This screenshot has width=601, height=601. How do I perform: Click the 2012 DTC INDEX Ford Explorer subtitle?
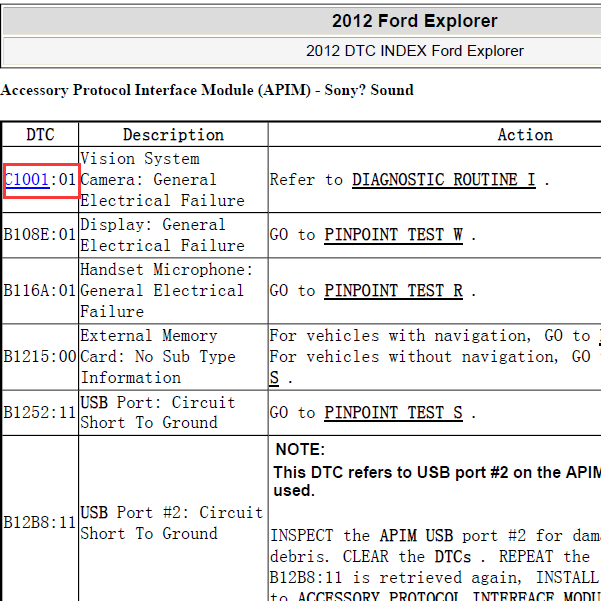click(x=415, y=51)
